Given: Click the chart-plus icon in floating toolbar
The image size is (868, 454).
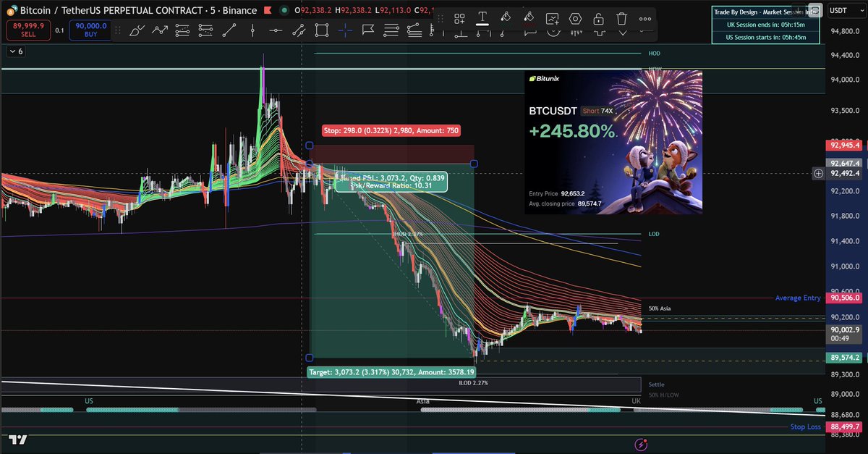Looking at the screenshot, I should [x=552, y=18].
